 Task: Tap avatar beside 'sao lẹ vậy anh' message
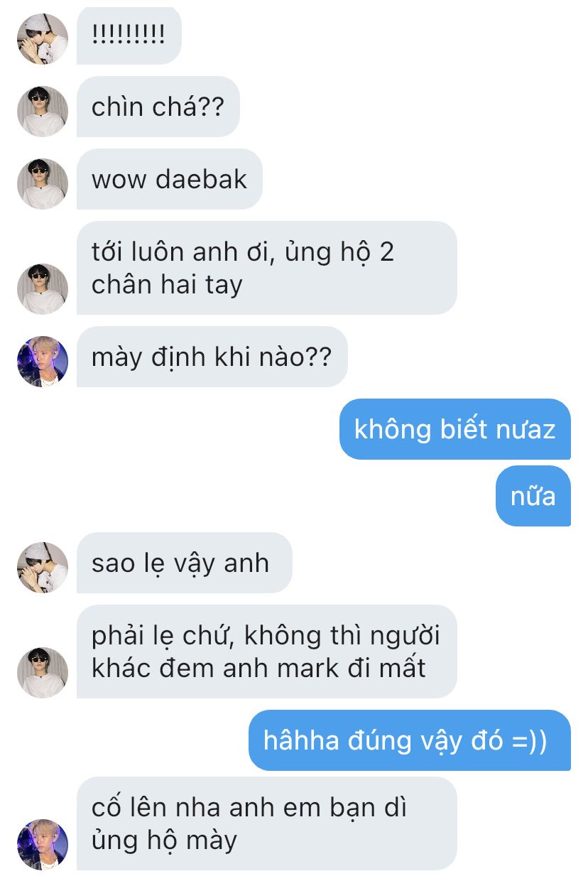(x=43, y=567)
